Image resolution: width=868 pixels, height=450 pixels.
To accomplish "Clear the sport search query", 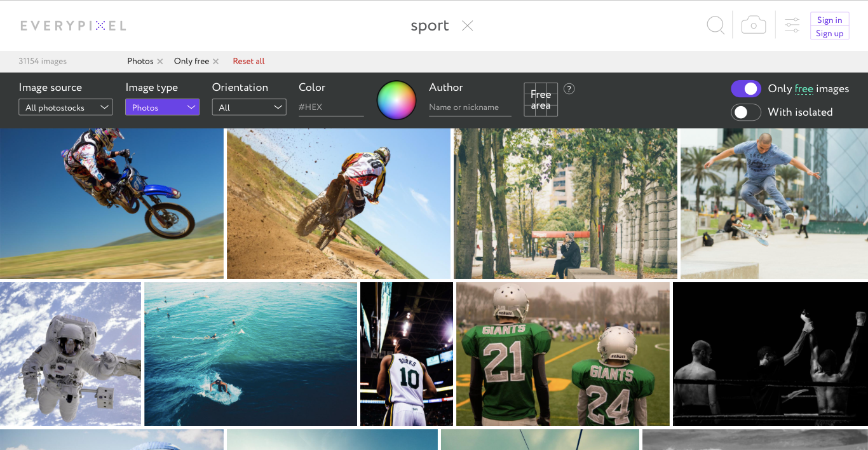I will click(467, 25).
